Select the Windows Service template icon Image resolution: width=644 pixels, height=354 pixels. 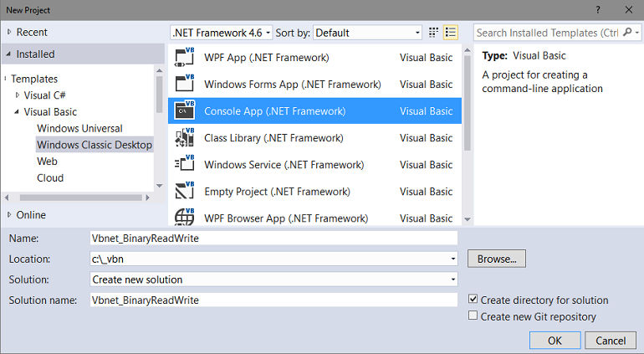pyautogui.click(x=184, y=164)
